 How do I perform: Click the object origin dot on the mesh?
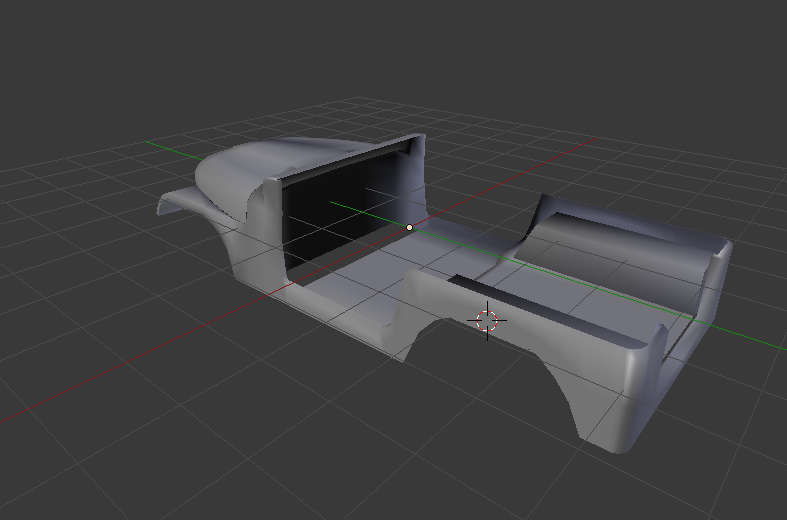410,227
